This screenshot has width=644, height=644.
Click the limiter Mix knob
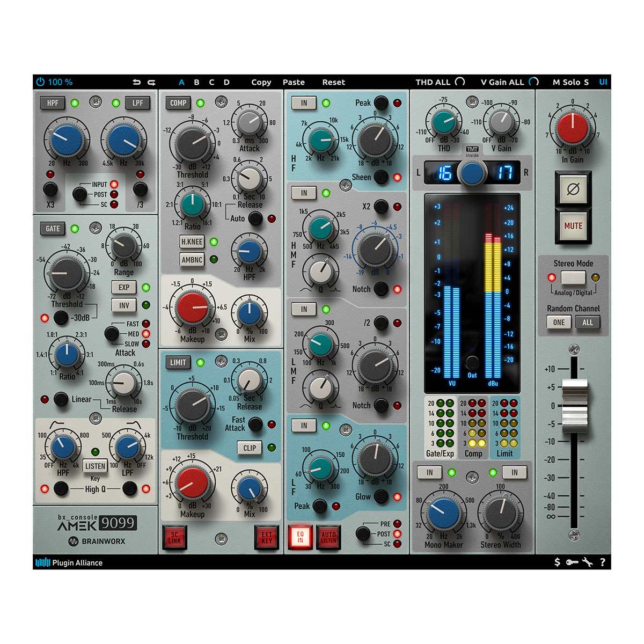pyautogui.click(x=250, y=489)
